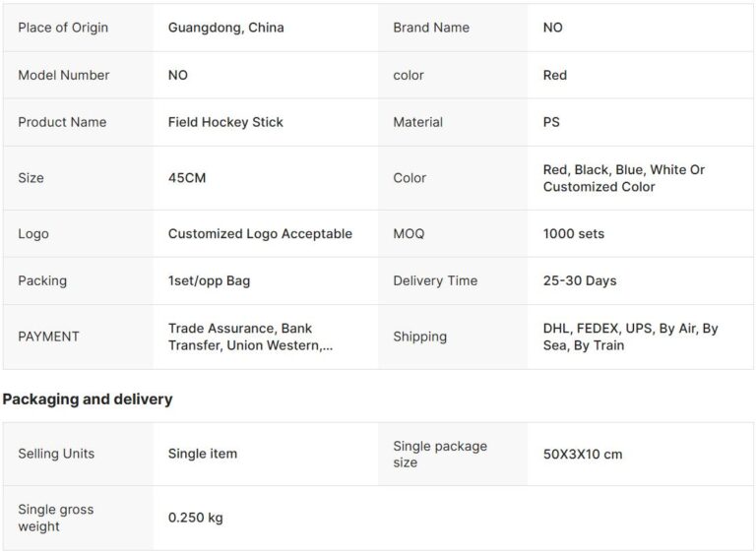Select the Model Number label cell
This screenshot has height=552, width=756.
63,75
